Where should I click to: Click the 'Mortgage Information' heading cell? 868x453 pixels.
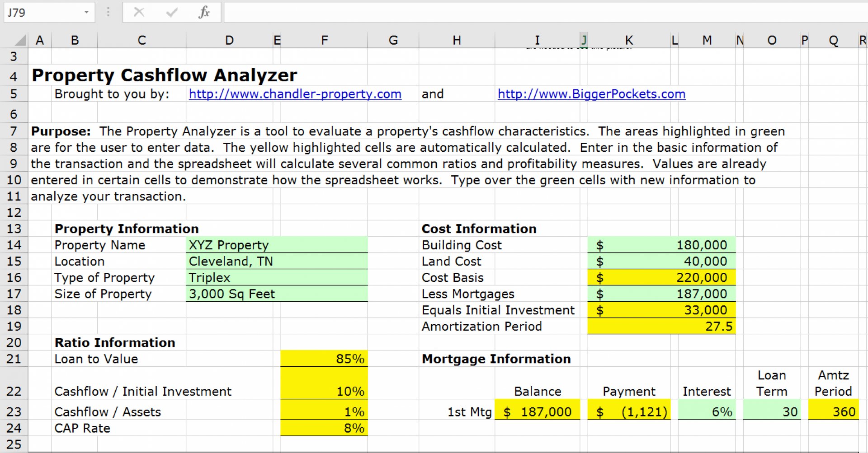496,359
